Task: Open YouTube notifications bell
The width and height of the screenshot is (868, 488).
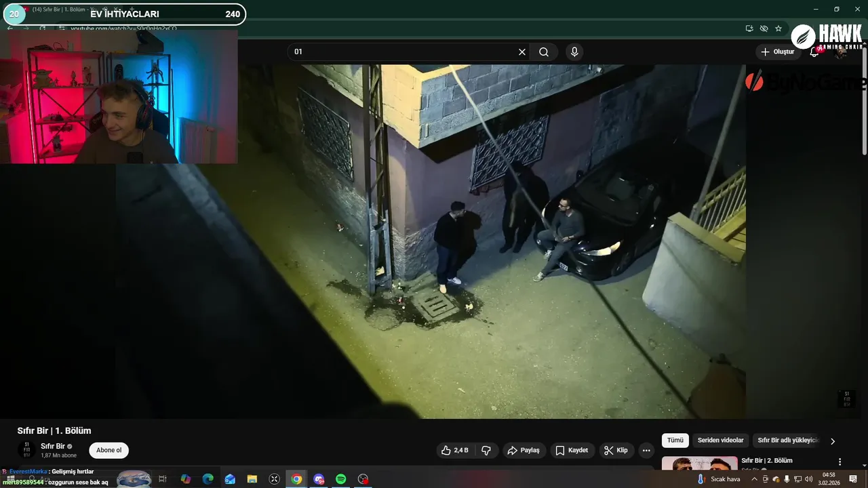Action: point(814,52)
